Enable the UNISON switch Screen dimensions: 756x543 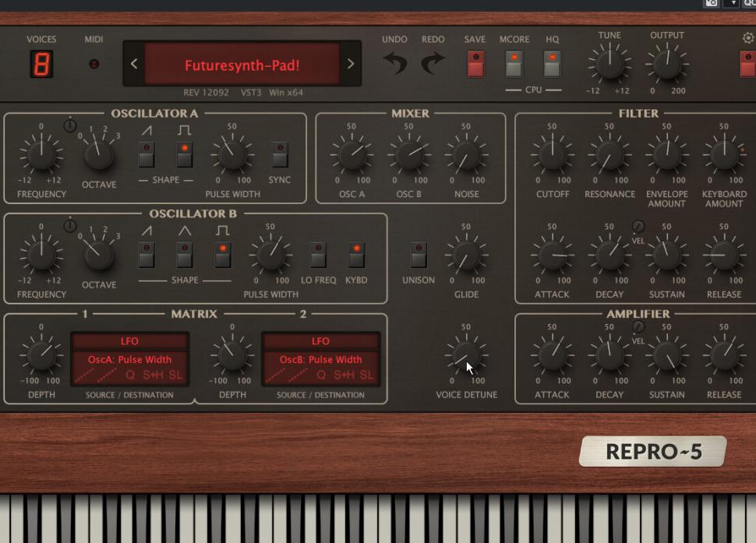click(x=419, y=255)
